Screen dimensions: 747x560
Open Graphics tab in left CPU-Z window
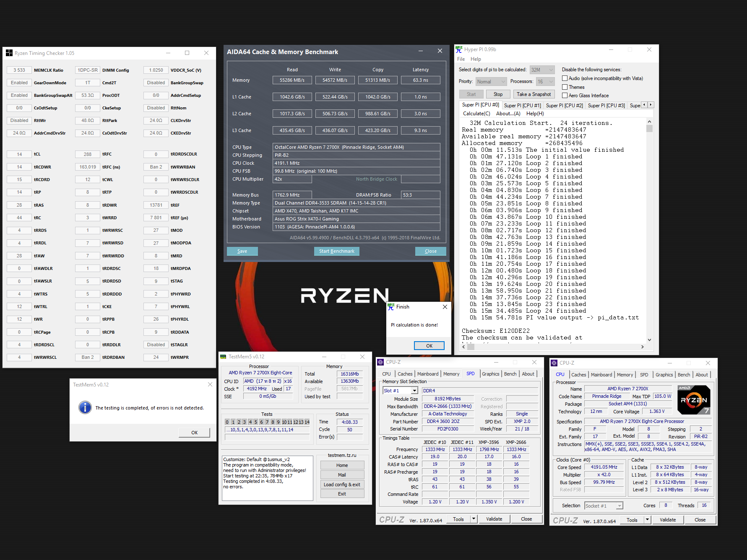491,374
